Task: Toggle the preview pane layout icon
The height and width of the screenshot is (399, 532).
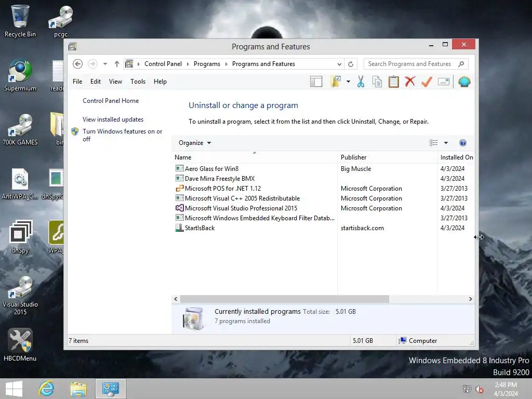Action: point(316,82)
